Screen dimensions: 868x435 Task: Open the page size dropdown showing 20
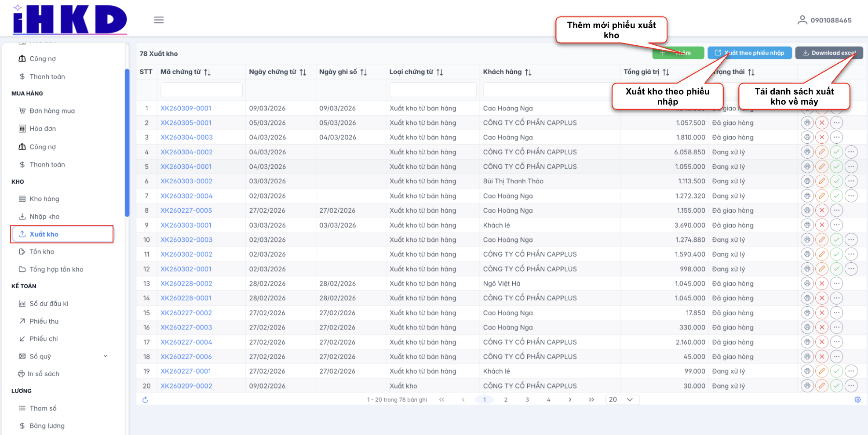point(622,399)
